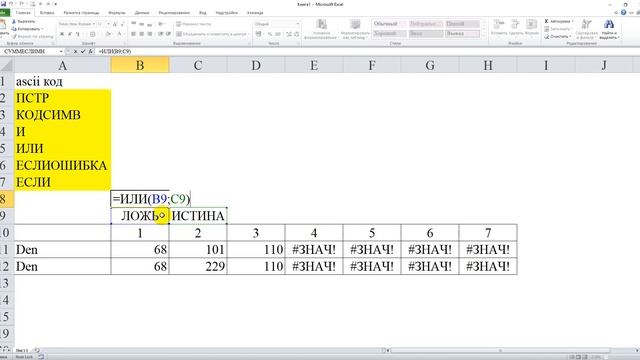Align cell text to the left
Image resolution: width=640 pixels, height=360 pixels.
(133, 34)
